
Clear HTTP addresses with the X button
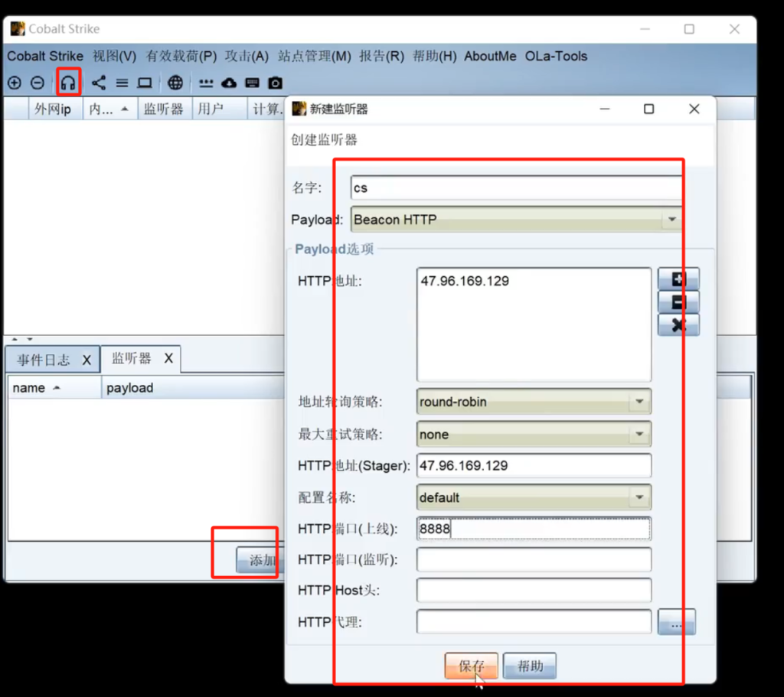678,324
